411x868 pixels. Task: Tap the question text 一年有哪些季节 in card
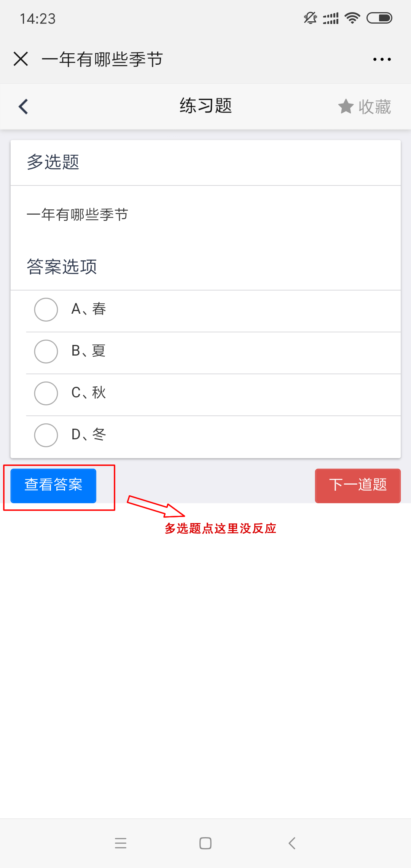point(77,215)
